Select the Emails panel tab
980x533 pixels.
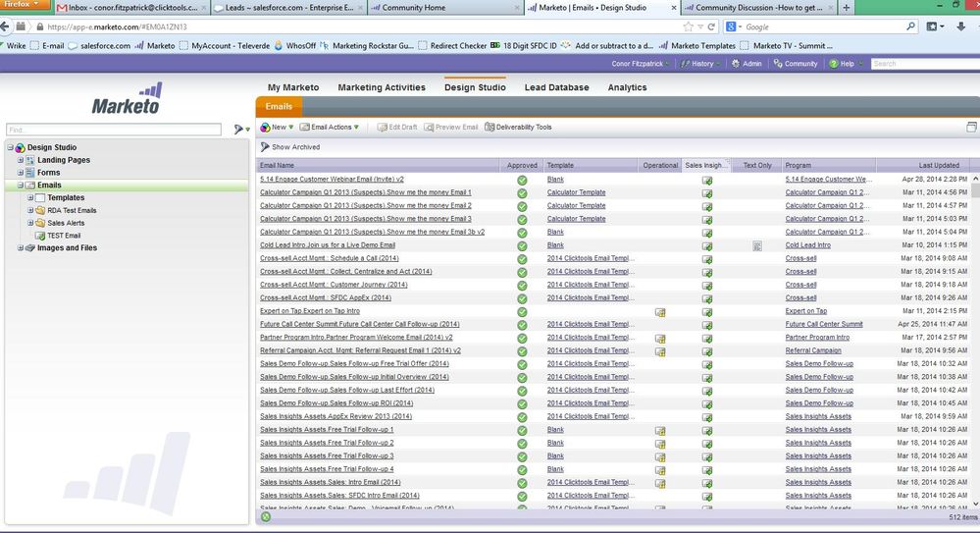(279, 106)
